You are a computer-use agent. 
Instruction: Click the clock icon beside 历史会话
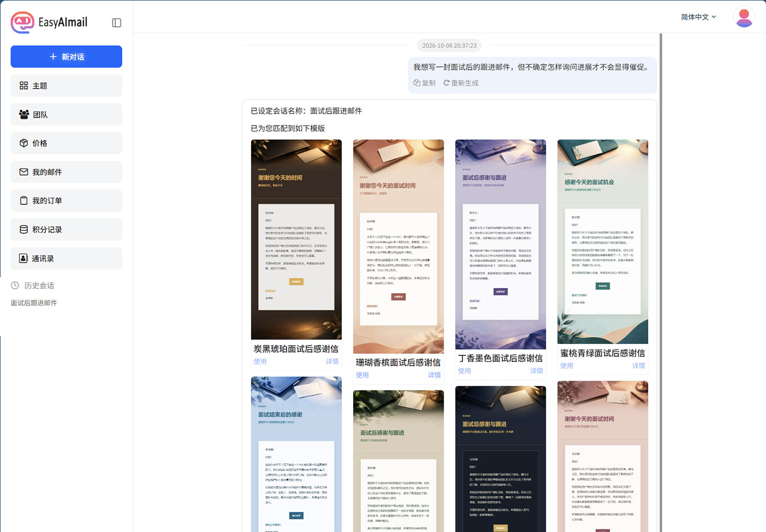pos(15,285)
